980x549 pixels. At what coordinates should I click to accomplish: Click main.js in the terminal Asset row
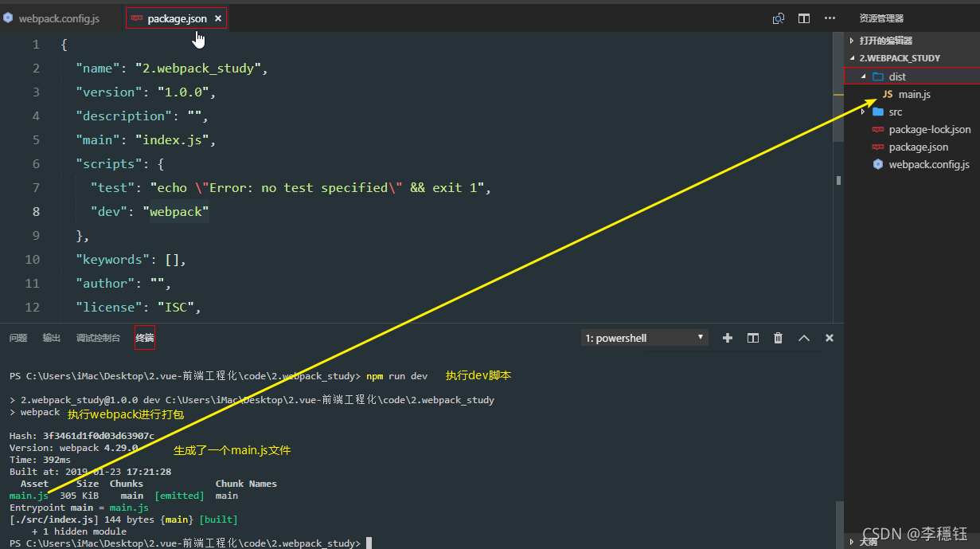click(x=29, y=496)
